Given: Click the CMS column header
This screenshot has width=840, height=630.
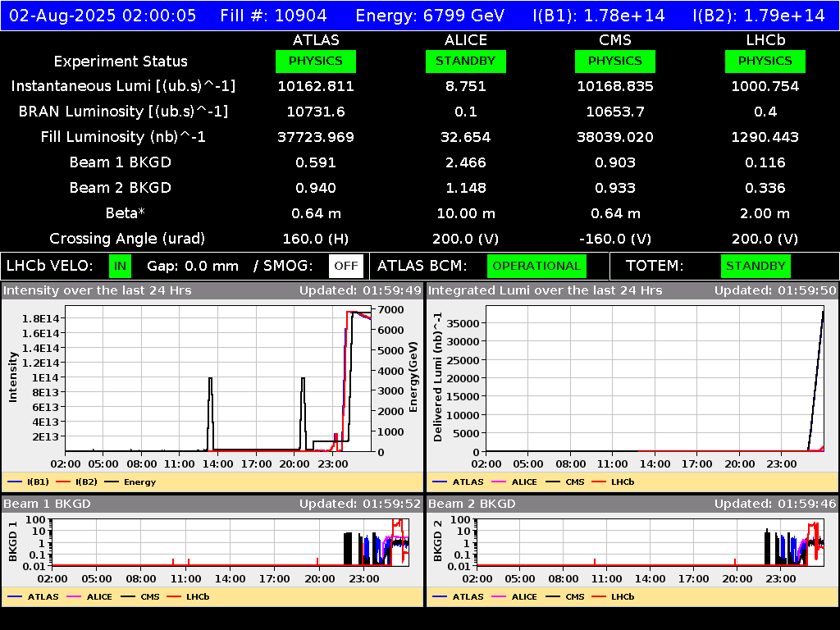Looking at the screenshot, I should point(615,40).
